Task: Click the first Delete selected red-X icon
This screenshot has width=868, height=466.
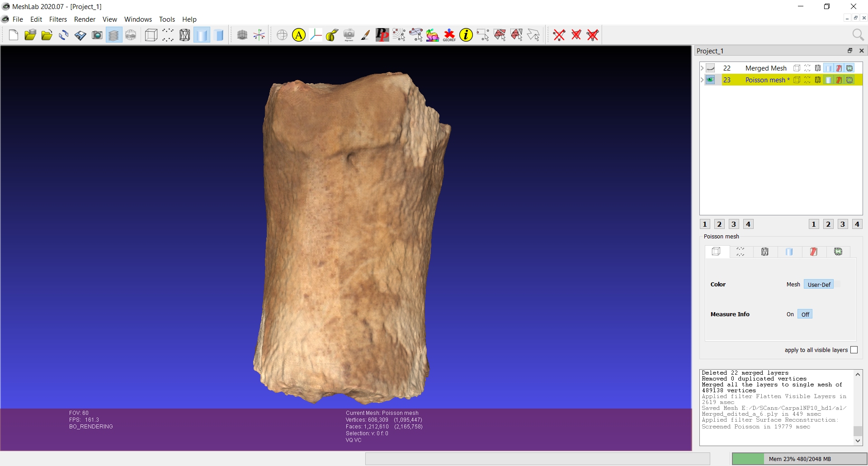Action: coord(559,35)
